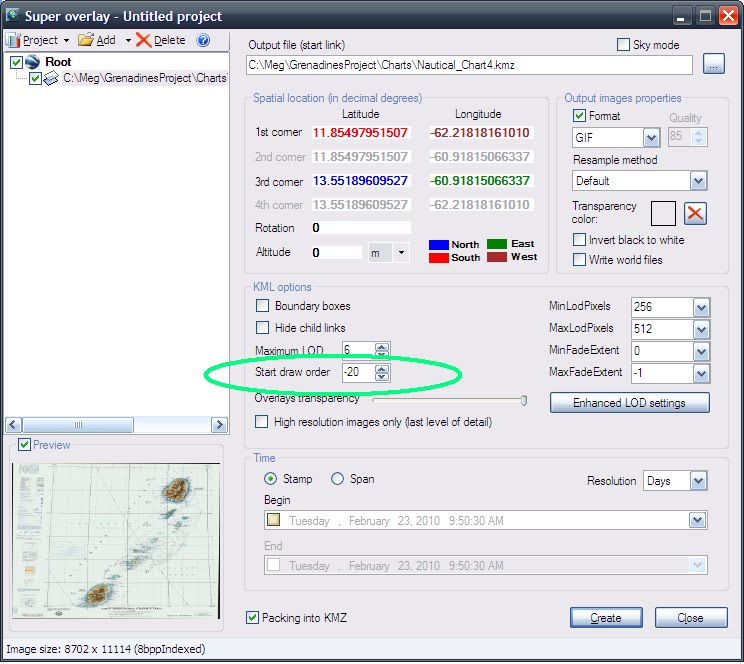The image size is (744, 664).
Task: Click the Delete red X toolbar button
Action: click(x=161, y=40)
